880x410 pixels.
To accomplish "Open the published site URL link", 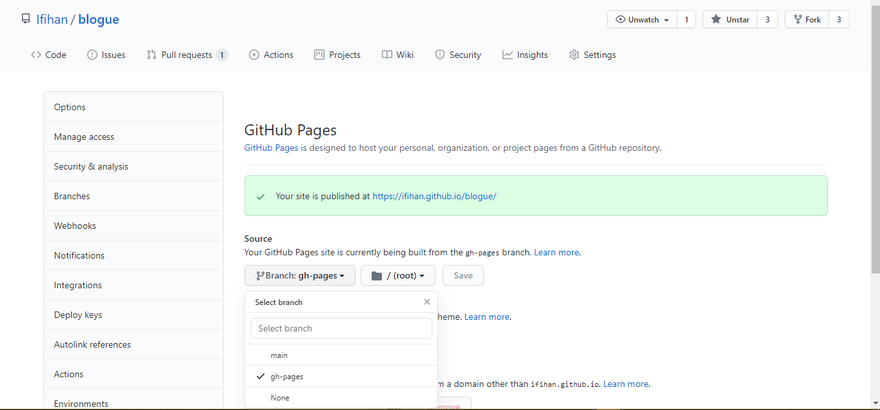I will point(434,196).
